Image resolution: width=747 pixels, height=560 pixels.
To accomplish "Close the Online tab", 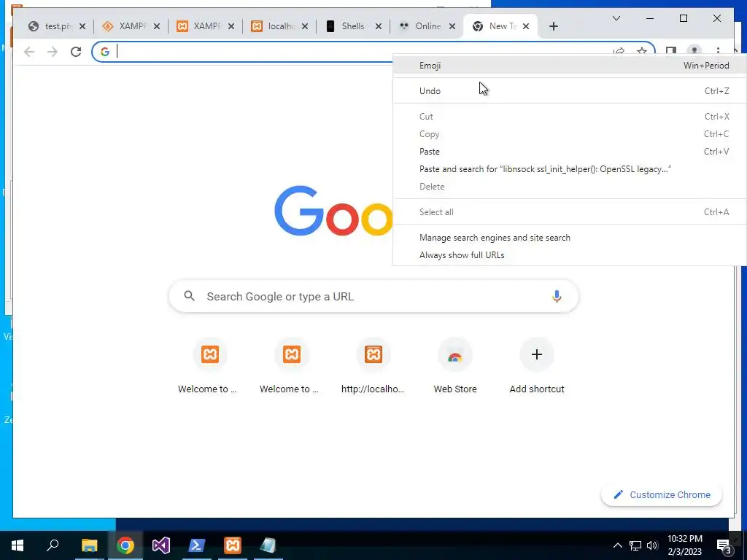I will (x=452, y=26).
